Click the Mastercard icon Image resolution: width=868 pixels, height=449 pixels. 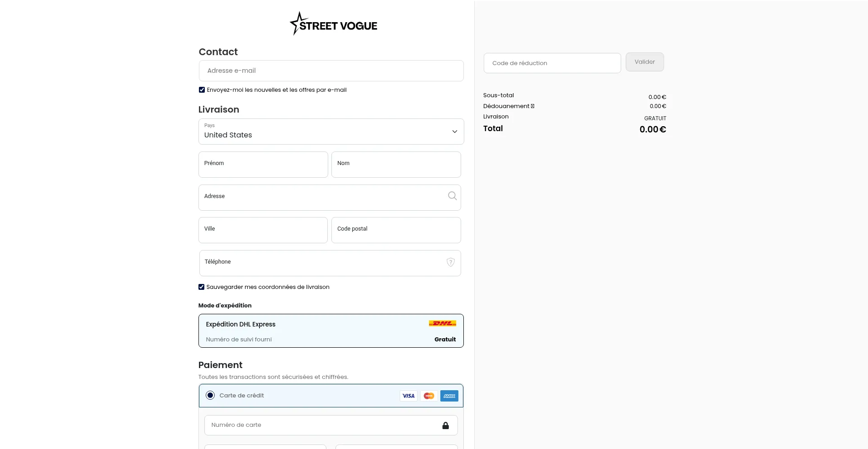click(x=429, y=396)
